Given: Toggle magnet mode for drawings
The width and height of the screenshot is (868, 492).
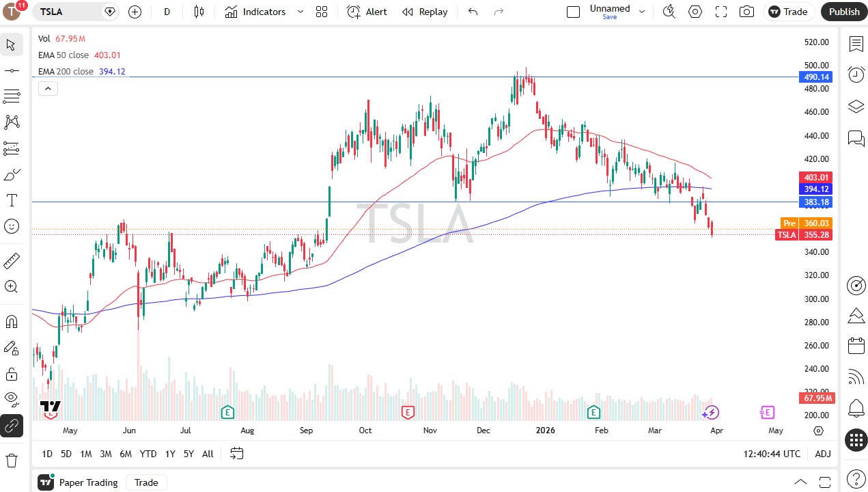Looking at the screenshot, I should 12,321.
